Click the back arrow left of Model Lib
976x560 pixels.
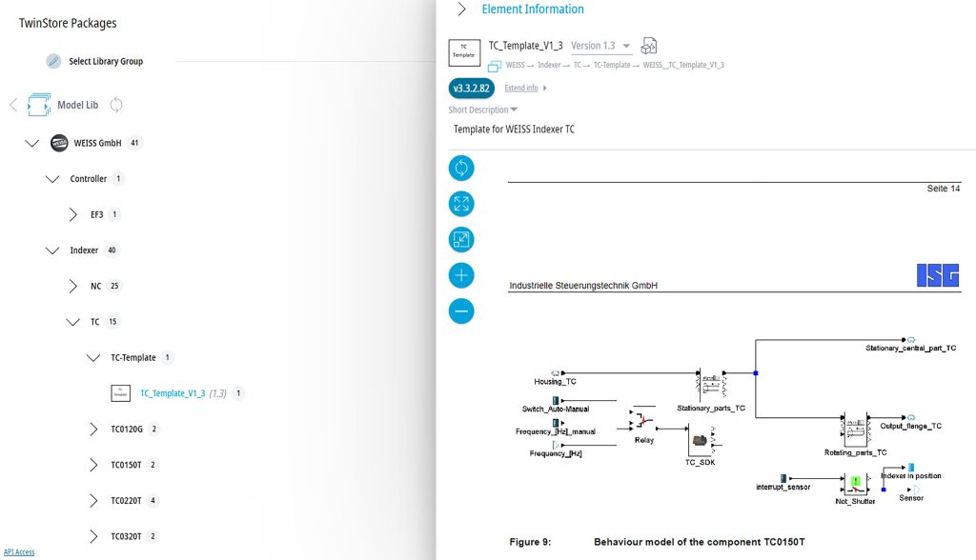pos(13,105)
